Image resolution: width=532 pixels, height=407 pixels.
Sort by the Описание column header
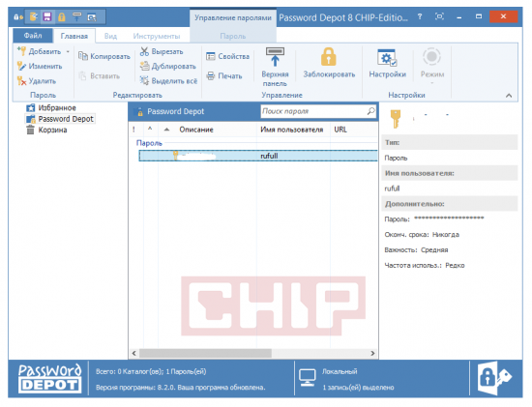196,130
